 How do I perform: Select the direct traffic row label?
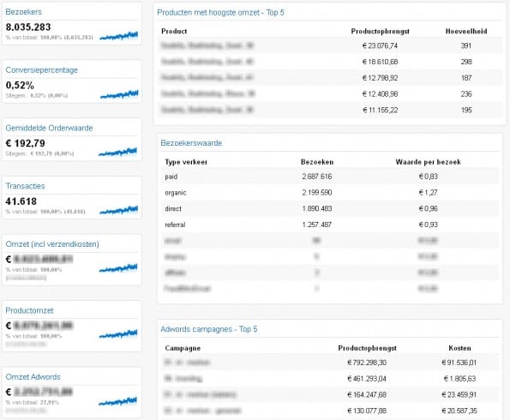(173, 208)
